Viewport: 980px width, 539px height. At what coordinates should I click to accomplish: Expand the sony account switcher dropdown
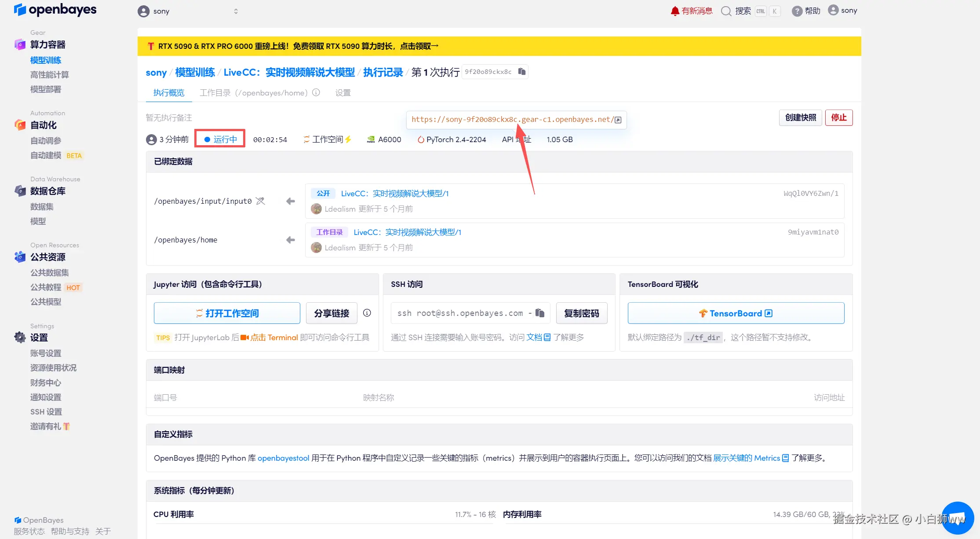(x=236, y=11)
